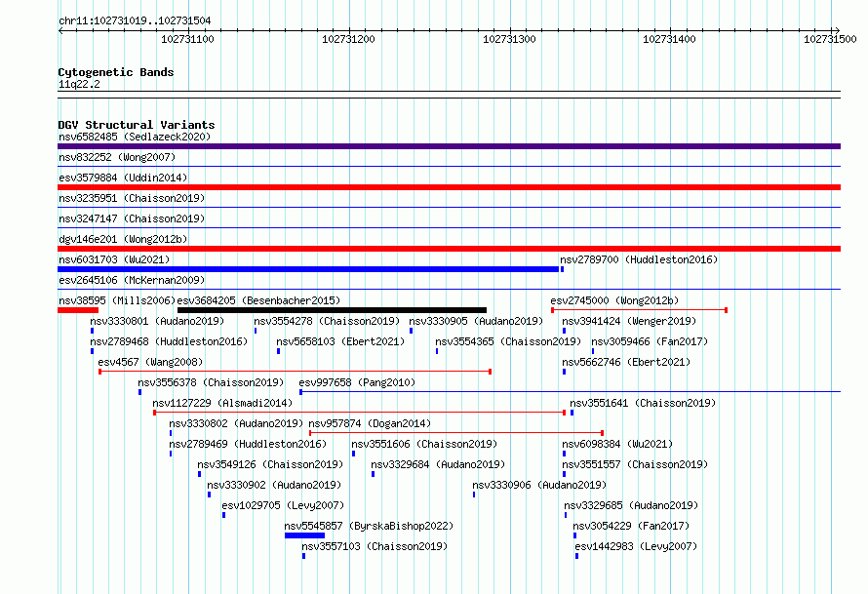Open nsv3549126 (Chaisson2019) variant

(x=271, y=464)
